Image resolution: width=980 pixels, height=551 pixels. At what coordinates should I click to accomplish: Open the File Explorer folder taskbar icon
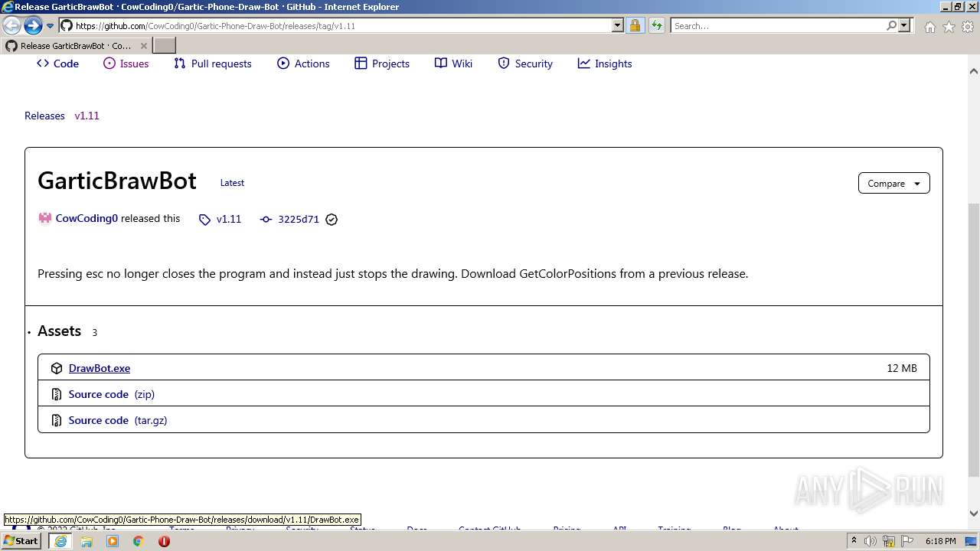tap(87, 541)
